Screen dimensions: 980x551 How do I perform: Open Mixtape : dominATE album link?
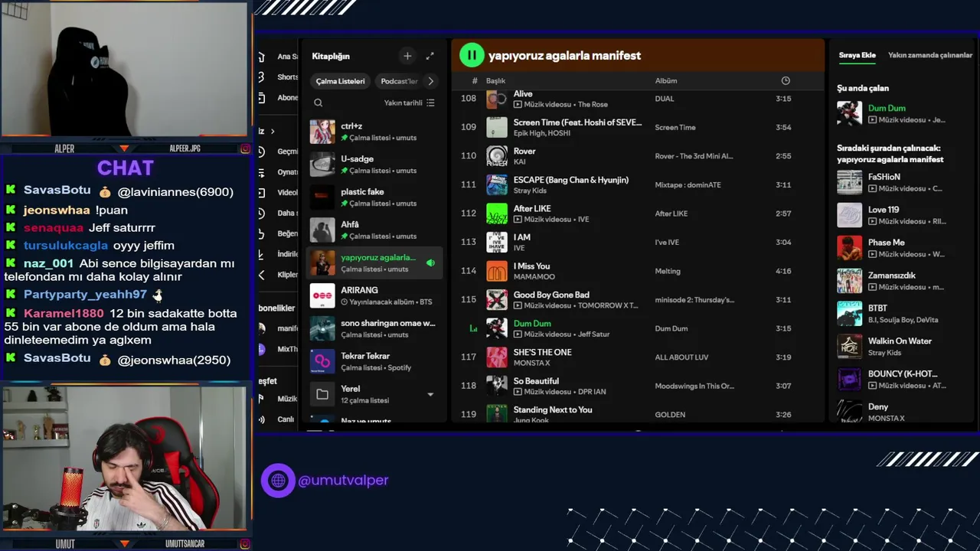pos(688,185)
